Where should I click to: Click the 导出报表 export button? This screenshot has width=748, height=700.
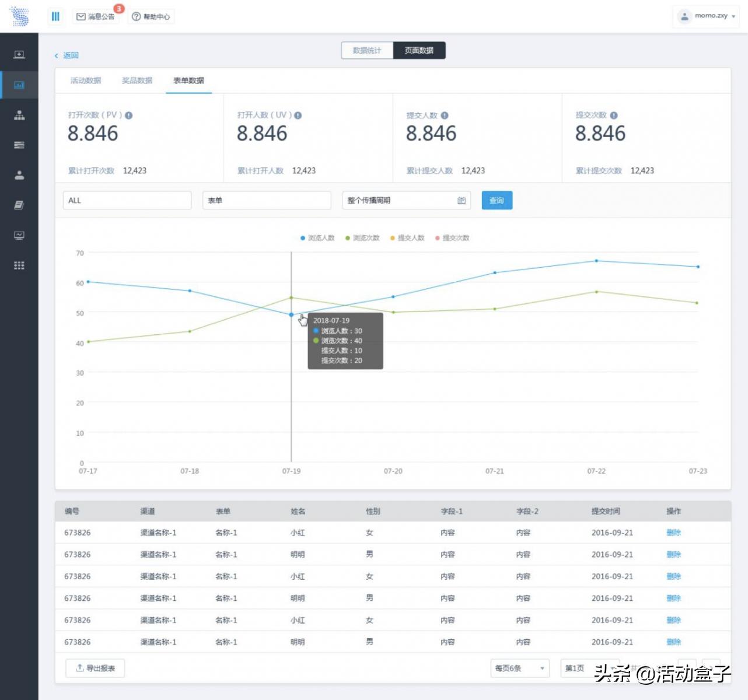(96, 668)
